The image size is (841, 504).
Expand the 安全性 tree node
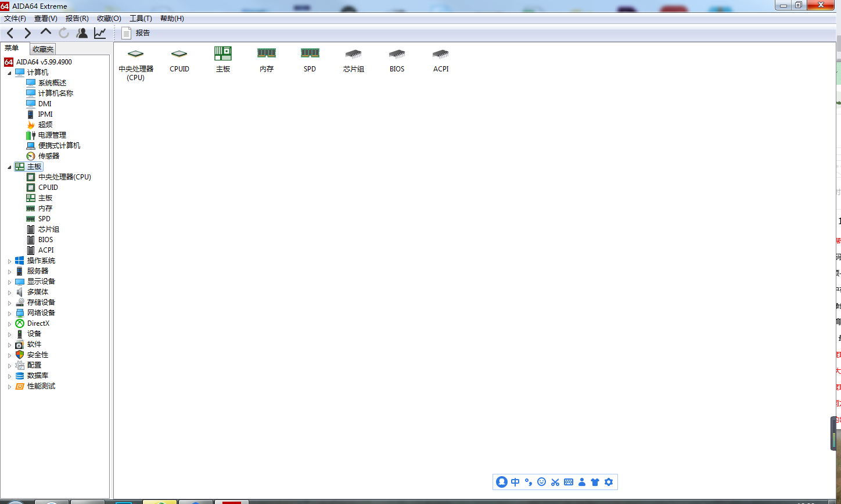tap(9, 355)
